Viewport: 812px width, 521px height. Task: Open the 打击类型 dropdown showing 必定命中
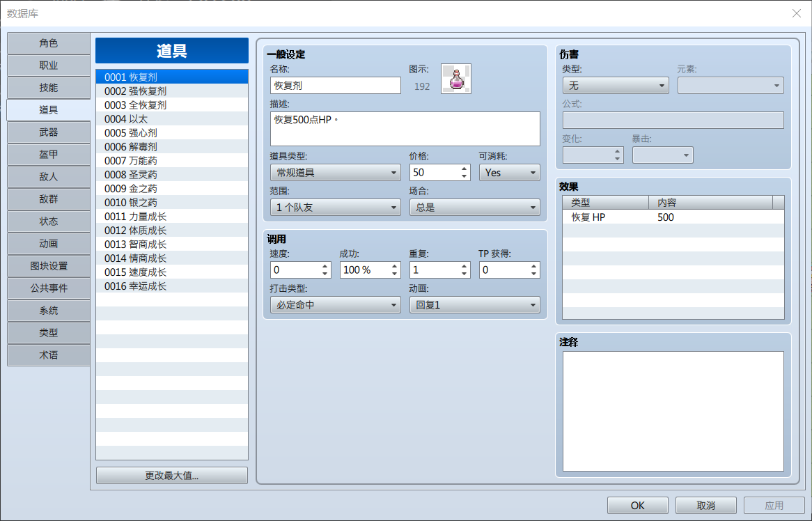[336, 305]
